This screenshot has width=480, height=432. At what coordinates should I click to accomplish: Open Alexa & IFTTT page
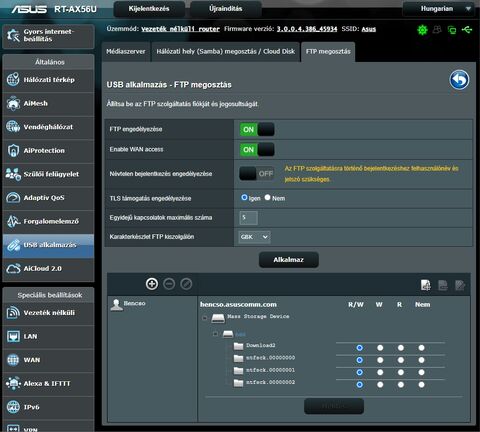click(48, 384)
